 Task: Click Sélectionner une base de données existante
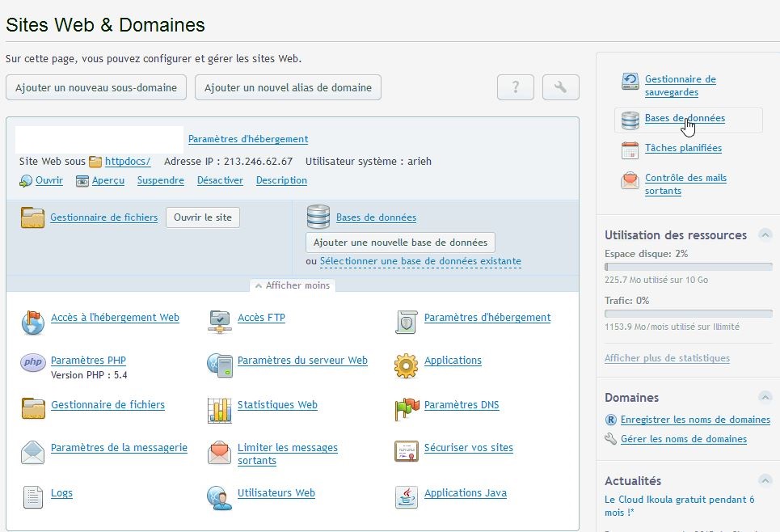(x=420, y=262)
